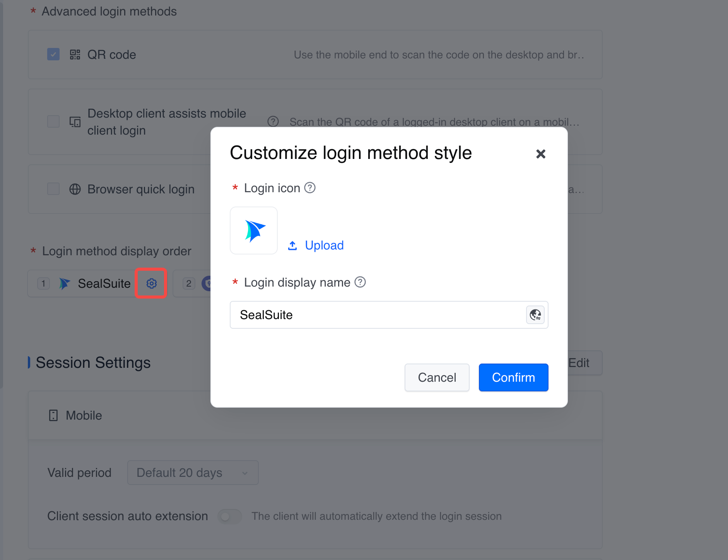
Task: Click the Browser quick login globe icon
Action: coord(75,189)
